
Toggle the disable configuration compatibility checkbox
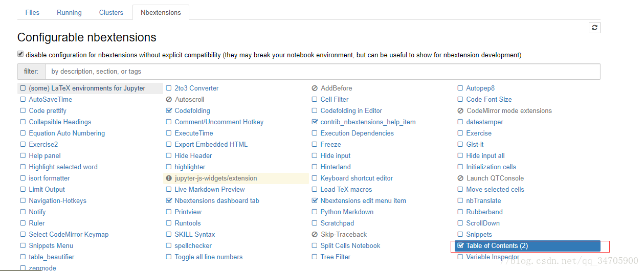click(x=20, y=54)
